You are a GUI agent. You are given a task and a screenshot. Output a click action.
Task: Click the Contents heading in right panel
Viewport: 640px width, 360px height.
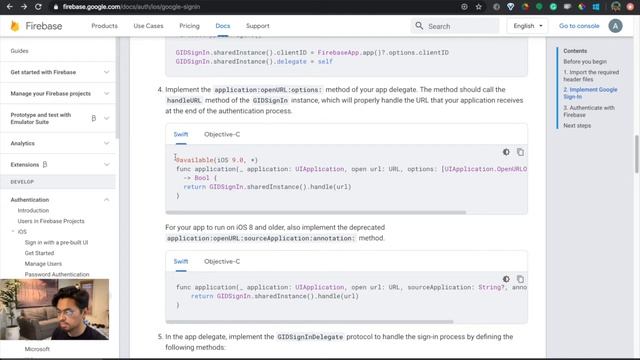pos(575,51)
